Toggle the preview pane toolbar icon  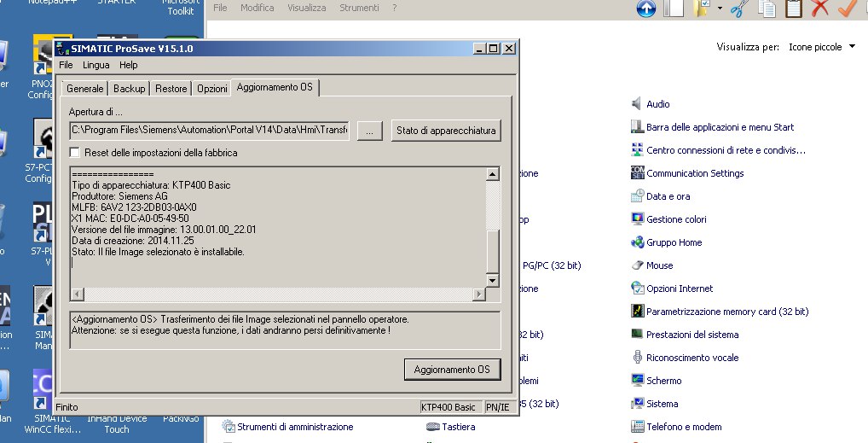click(674, 8)
